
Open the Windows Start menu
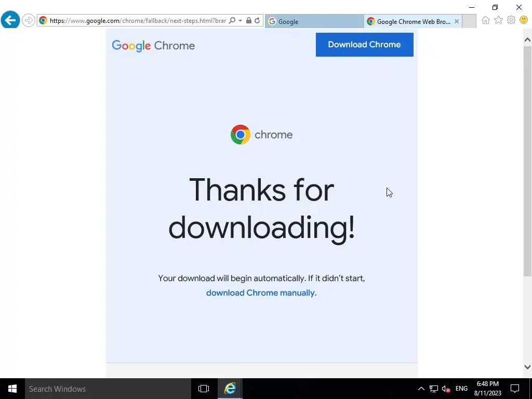(12, 389)
